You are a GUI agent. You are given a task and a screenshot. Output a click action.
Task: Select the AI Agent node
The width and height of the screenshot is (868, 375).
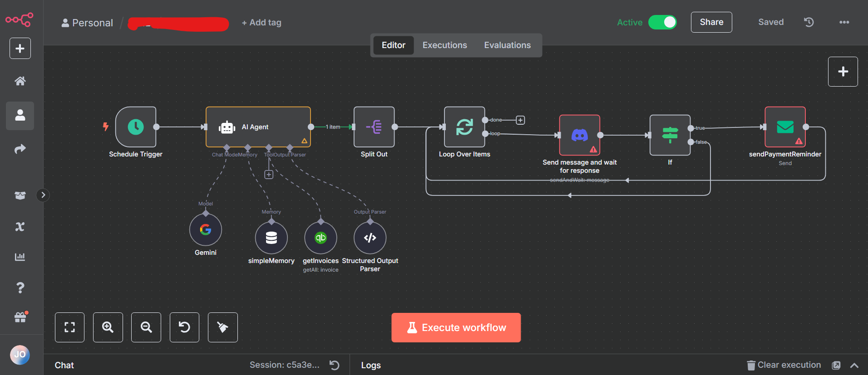[258, 127]
